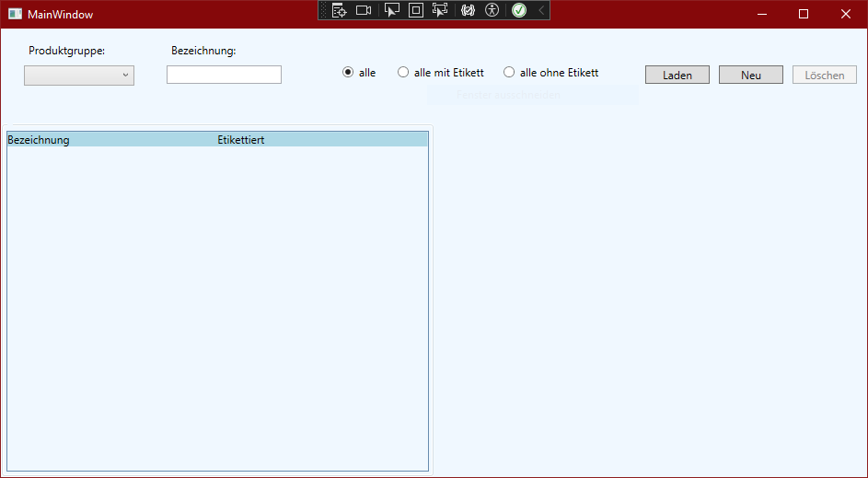Click the camera icon in the debug toolbar
Viewport: 868px width, 478px height.
tap(364, 10)
